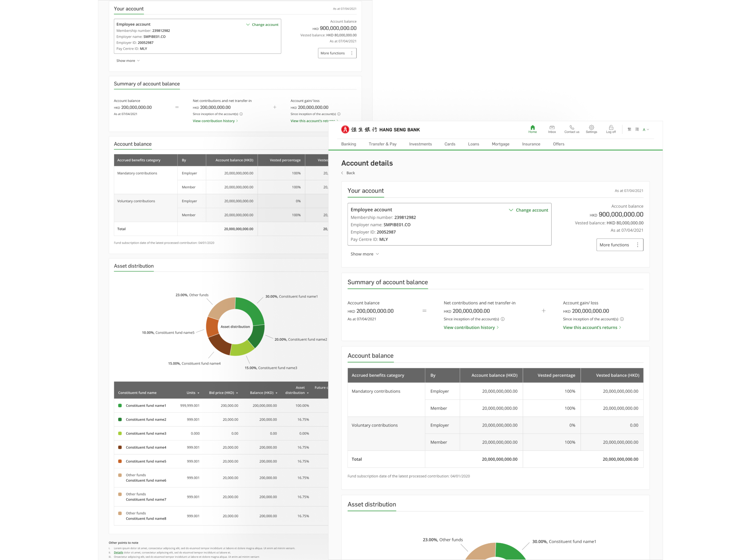Screen dimensions: 747x560
Task: Switch language to Traditional Chinese 繁
Action: (629, 130)
